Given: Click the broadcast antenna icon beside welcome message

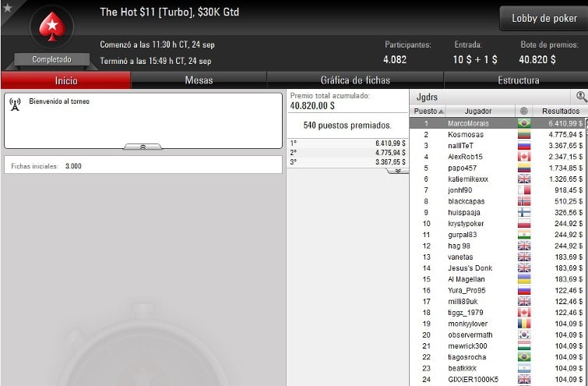Looking at the screenshot, I should click(x=15, y=104).
